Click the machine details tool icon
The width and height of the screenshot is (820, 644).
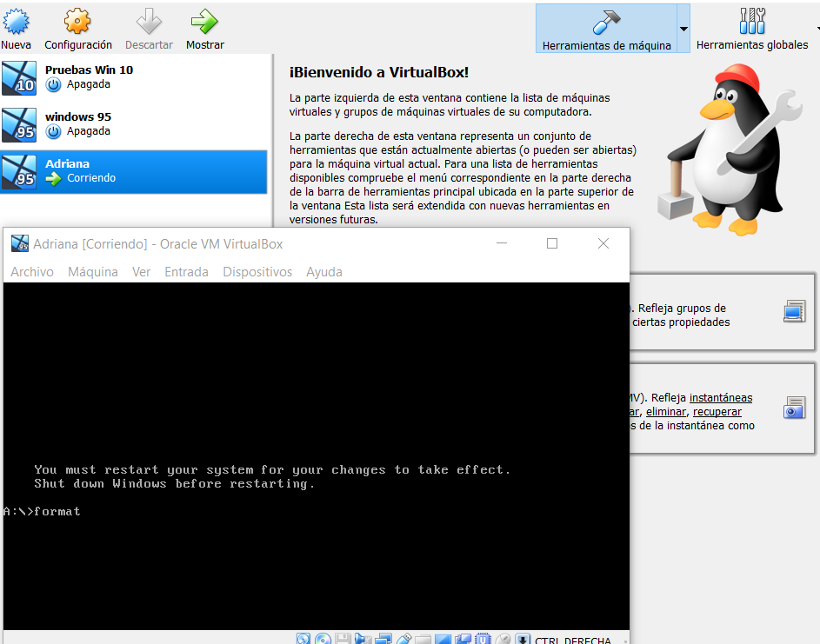click(x=795, y=311)
